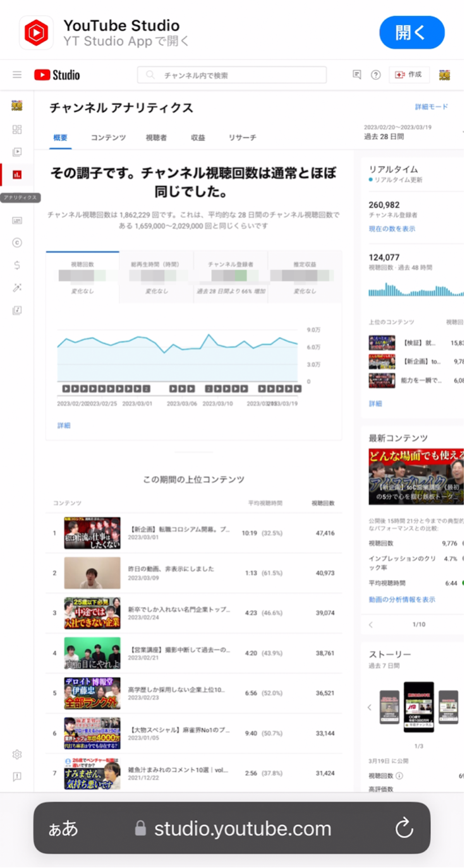
Task: Open the hamburger menu next to Studio logo
Action: click(x=17, y=75)
